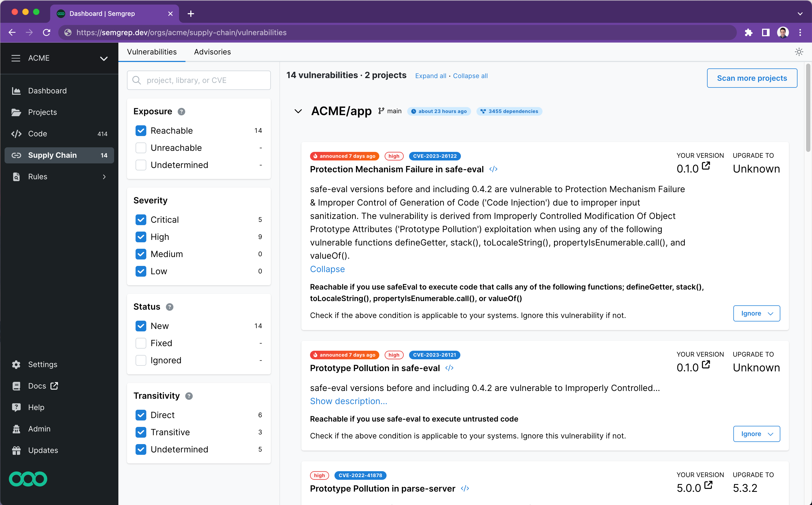Click the Settings gear icon
The image size is (812, 505).
(16, 364)
